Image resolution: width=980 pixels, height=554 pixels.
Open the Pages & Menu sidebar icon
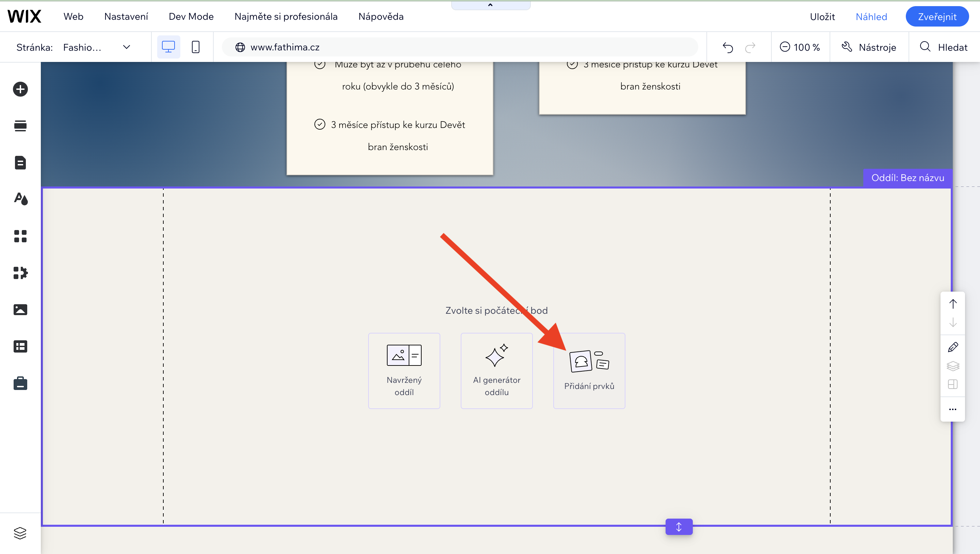tap(20, 162)
